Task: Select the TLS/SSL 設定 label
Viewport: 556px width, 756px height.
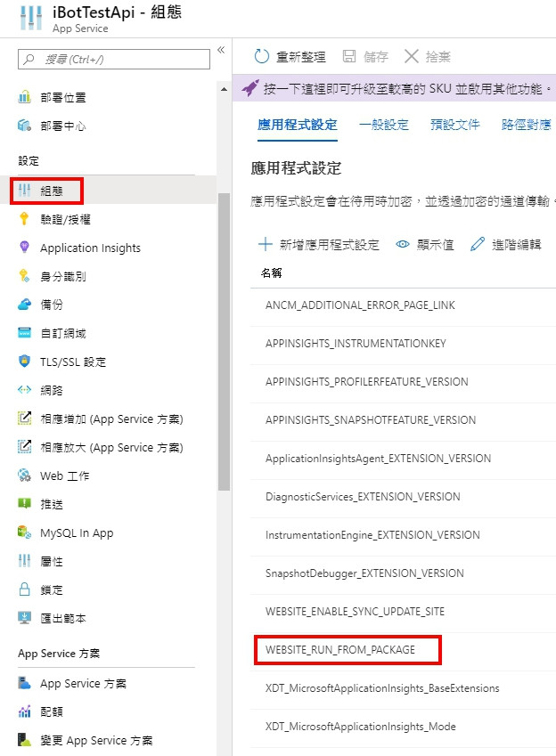Action: tap(73, 362)
